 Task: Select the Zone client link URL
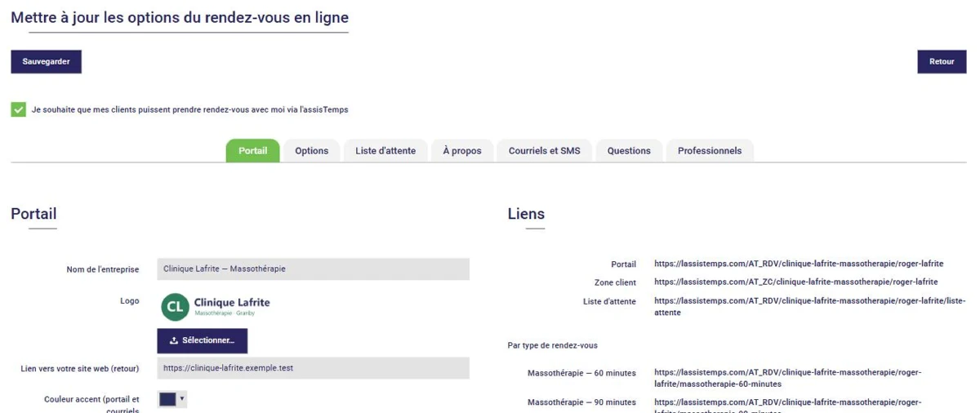tap(795, 282)
